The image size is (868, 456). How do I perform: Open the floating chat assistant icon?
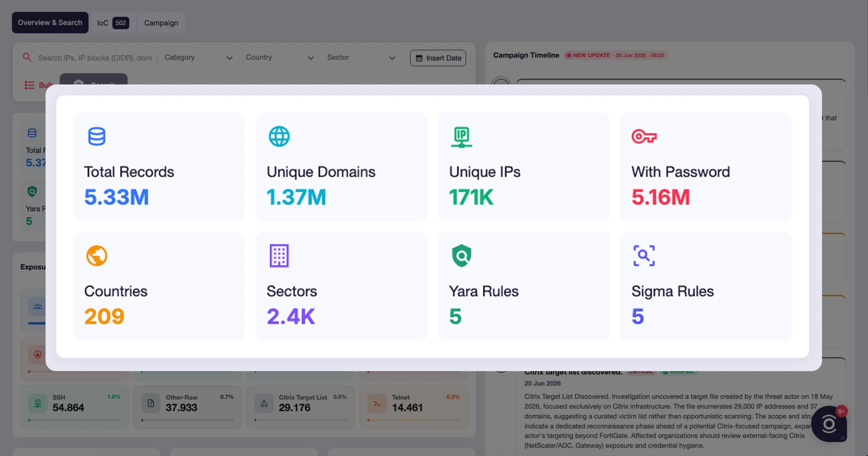click(x=829, y=424)
